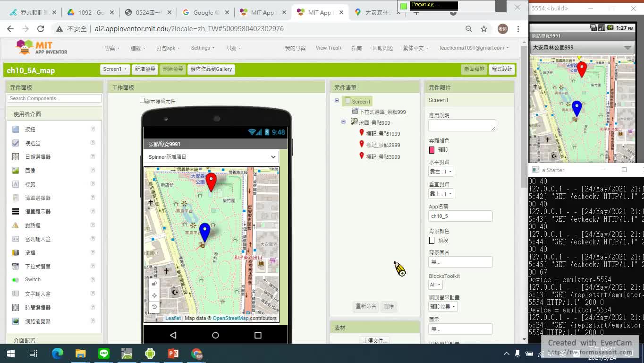Open the Settings menu
This screenshot has height=363, width=644.
click(x=202, y=48)
